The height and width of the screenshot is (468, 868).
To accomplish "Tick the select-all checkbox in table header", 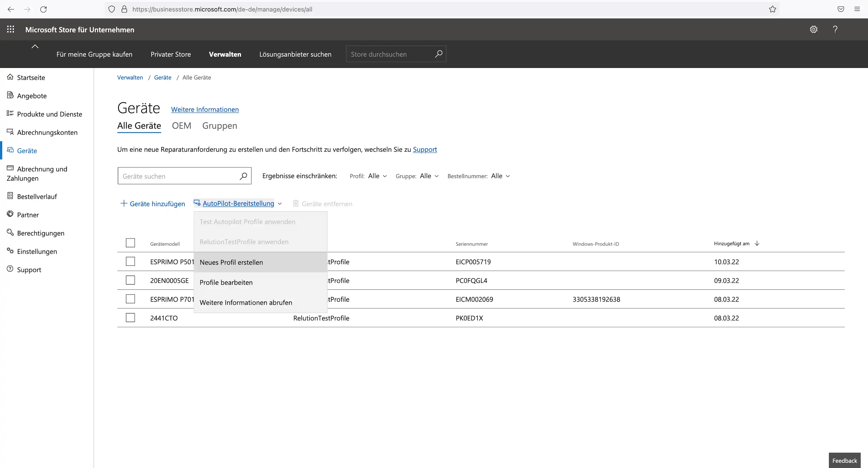I will coord(131,243).
